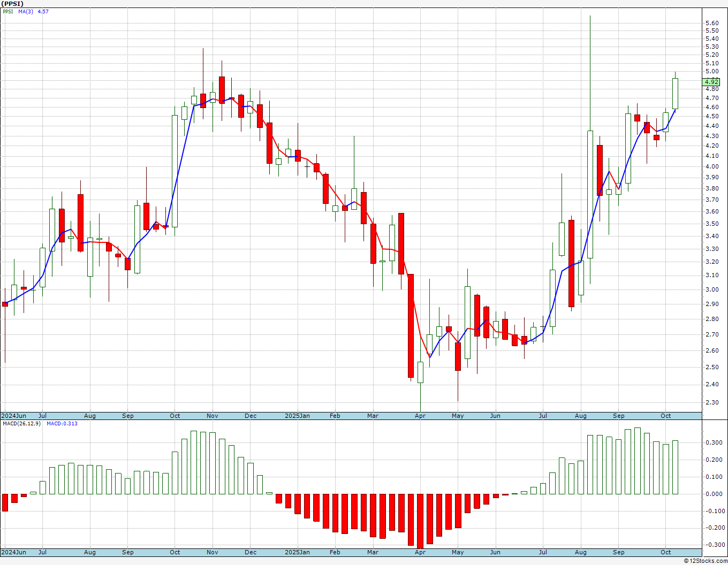Select the green PPSI legend label
The height and width of the screenshot is (565, 728).
(x=8, y=11)
